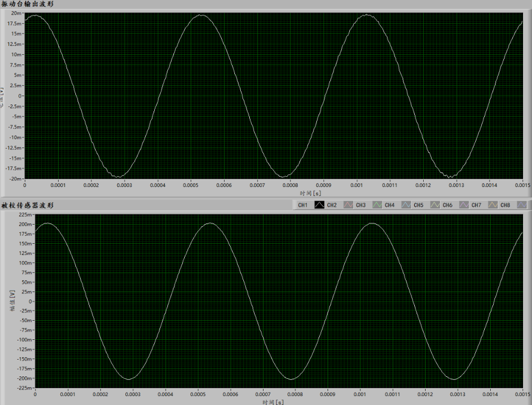Click the CH2 plot legend line icon

point(348,205)
